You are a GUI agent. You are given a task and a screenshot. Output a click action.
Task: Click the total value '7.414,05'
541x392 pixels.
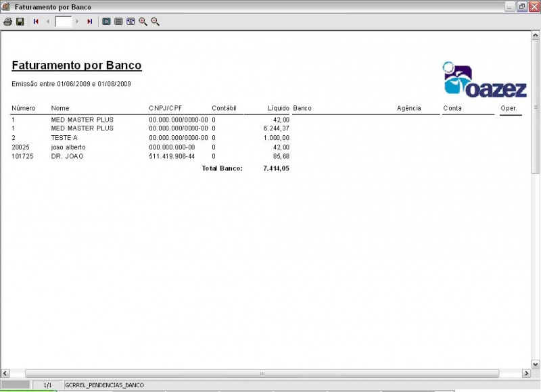[x=276, y=168]
